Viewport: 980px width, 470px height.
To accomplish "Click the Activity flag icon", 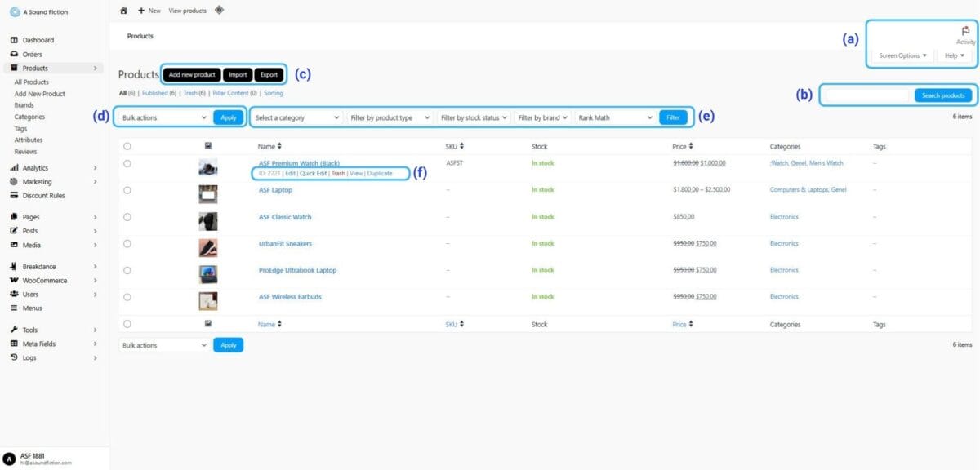I will tap(966, 31).
